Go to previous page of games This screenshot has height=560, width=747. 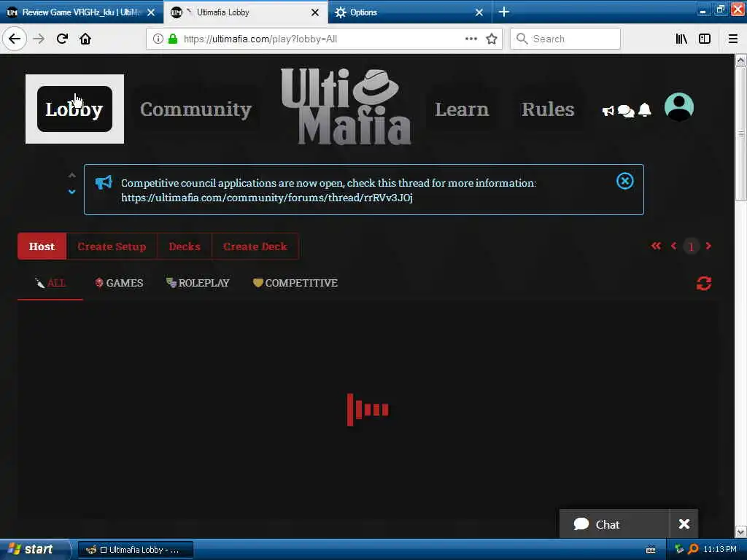point(673,246)
